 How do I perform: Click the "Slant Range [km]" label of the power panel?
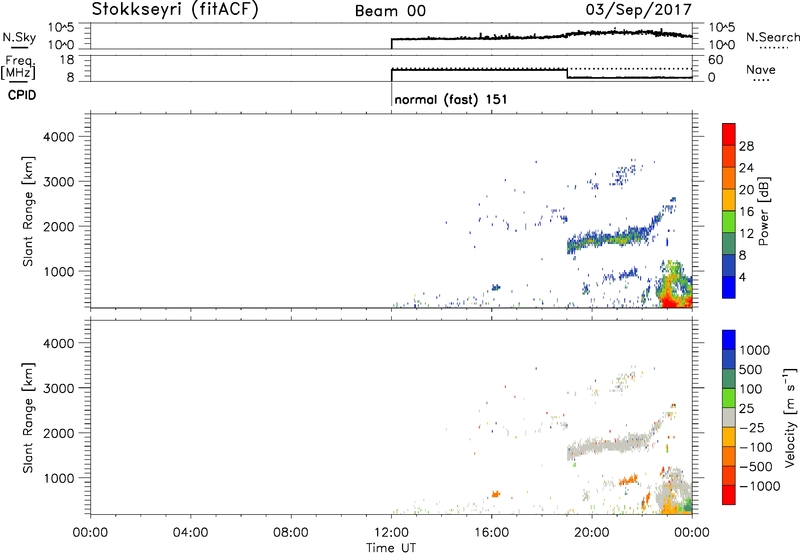(x=28, y=211)
